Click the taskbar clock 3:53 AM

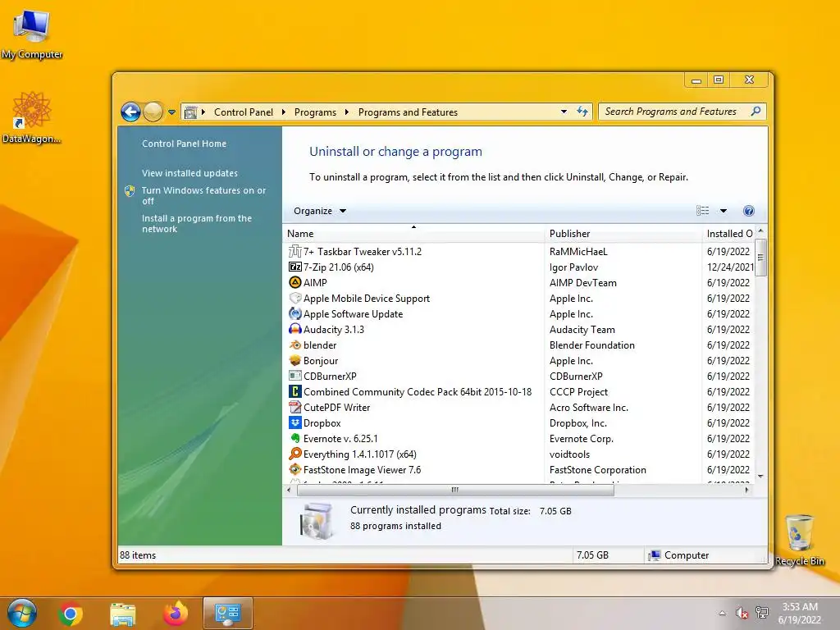pos(799,607)
